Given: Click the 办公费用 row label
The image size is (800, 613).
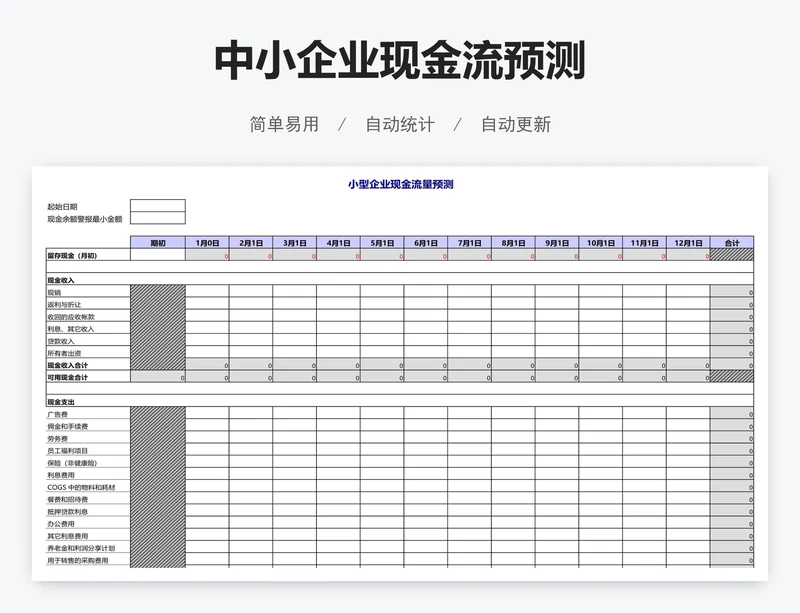Looking at the screenshot, I should (x=61, y=524).
